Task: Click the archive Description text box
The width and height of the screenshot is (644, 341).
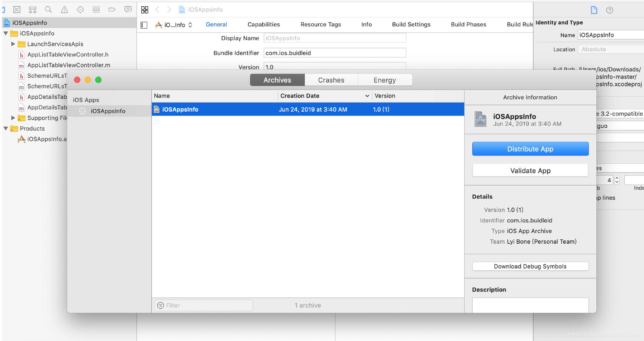Action: coord(531,305)
